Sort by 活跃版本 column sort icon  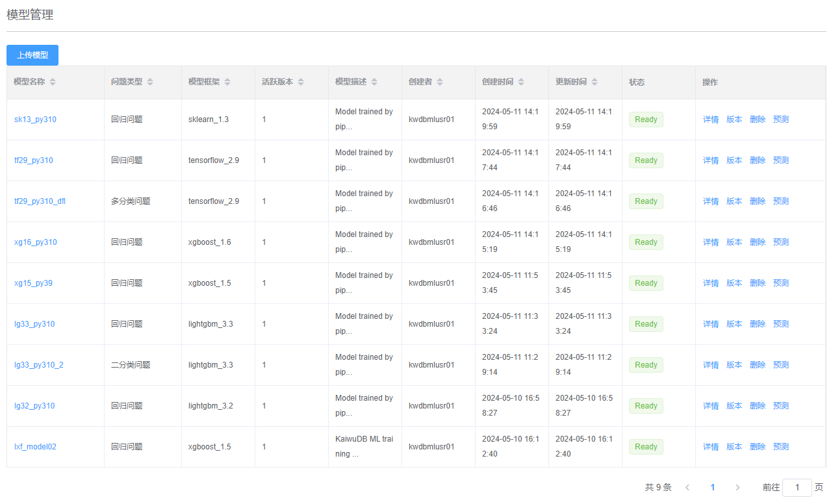point(301,82)
